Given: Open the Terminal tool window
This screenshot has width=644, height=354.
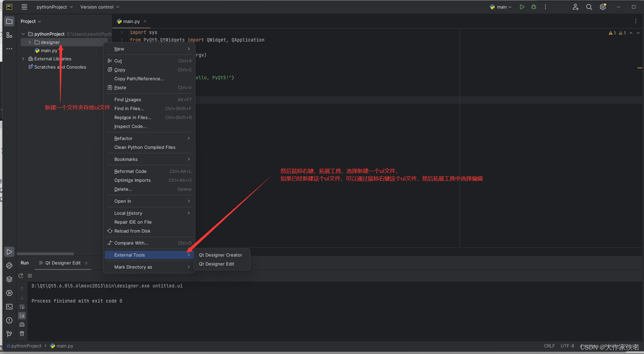Looking at the screenshot, I should (9, 307).
